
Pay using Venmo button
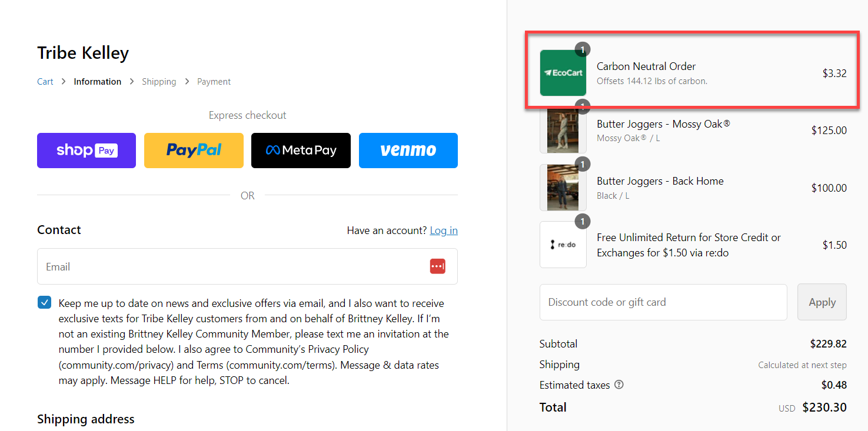[x=408, y=151]
